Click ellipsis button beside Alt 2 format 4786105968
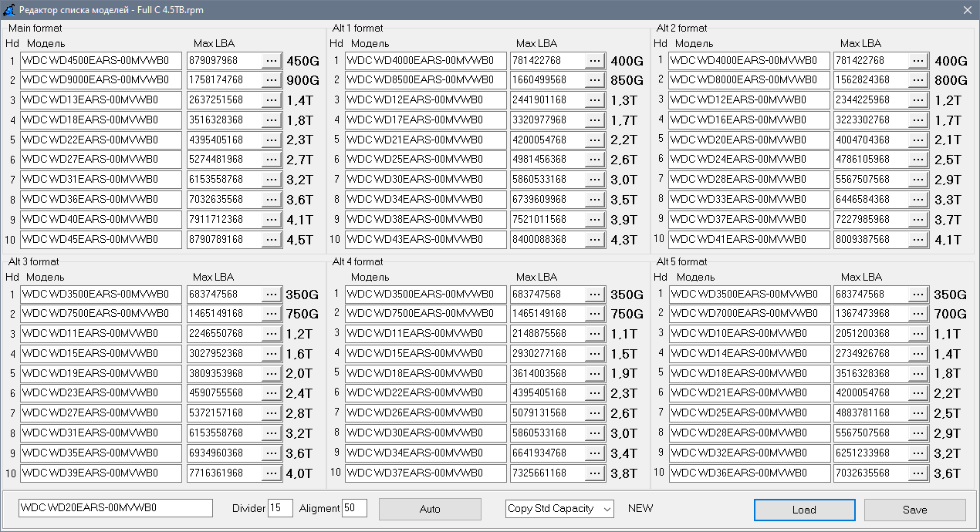 click(918, 160)
